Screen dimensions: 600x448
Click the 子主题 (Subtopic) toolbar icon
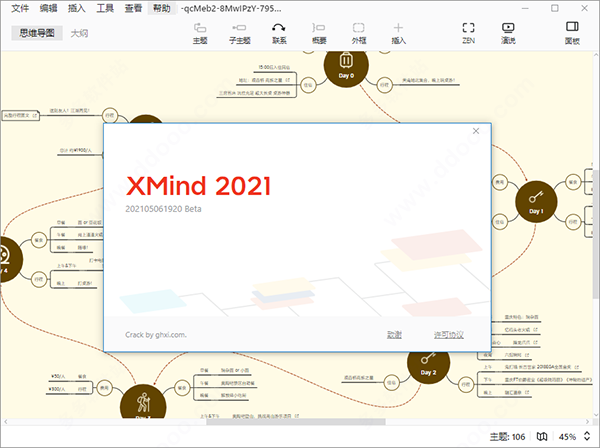click(240, 33)
